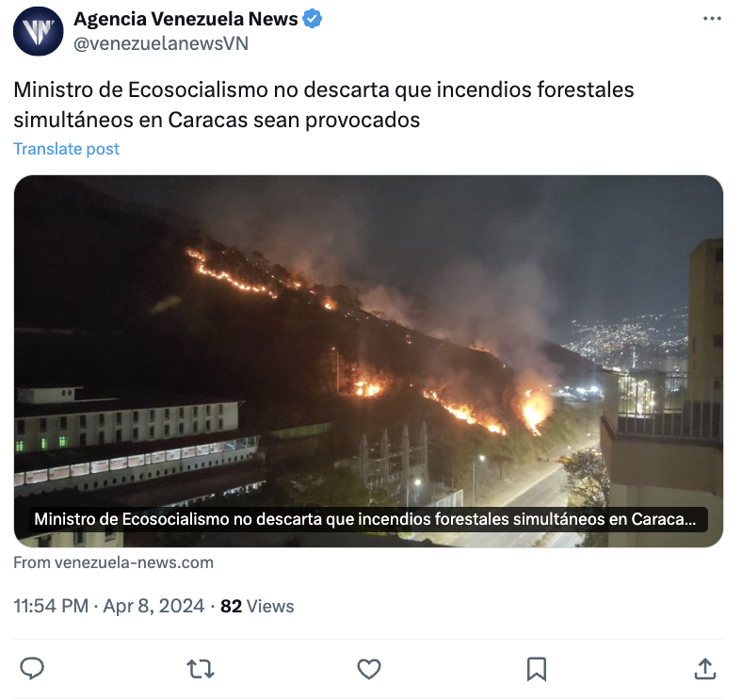Open the three-dot more options menu

pyautogui.click(x=712, y=19)
